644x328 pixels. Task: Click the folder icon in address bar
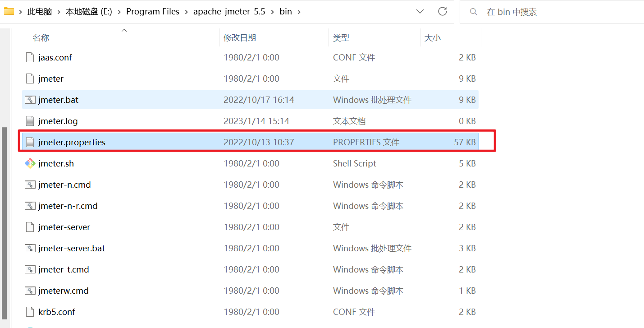[x=9, y=11]
